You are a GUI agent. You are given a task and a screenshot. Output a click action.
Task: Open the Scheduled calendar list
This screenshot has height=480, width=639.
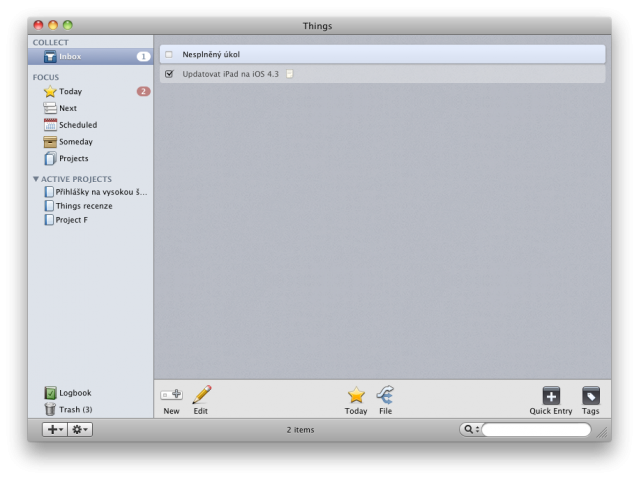coord(90,125)
